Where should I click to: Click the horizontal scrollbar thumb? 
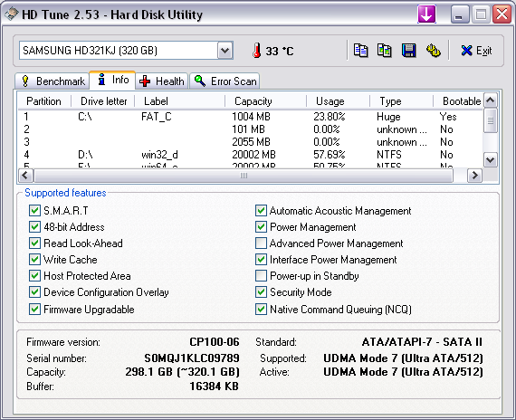244,175
